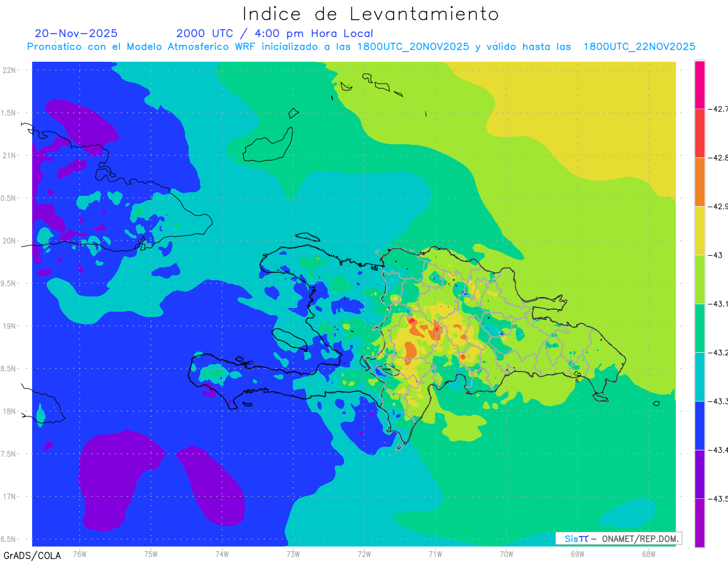Choose the bright yellow segment above -43
This screenshot has width=728, height=562.
(700, 230)
